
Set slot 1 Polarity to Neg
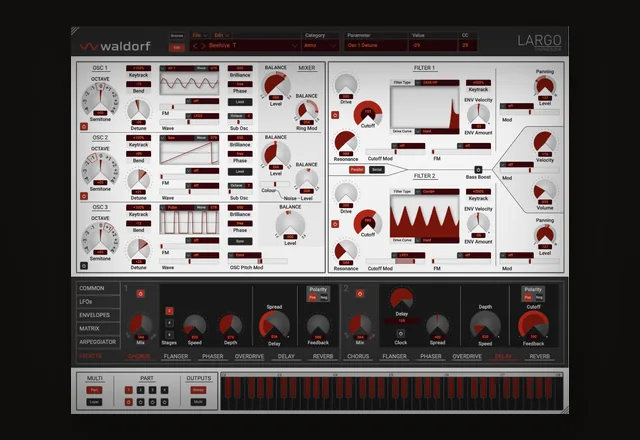pyautogui.click(x=324, y=298)
